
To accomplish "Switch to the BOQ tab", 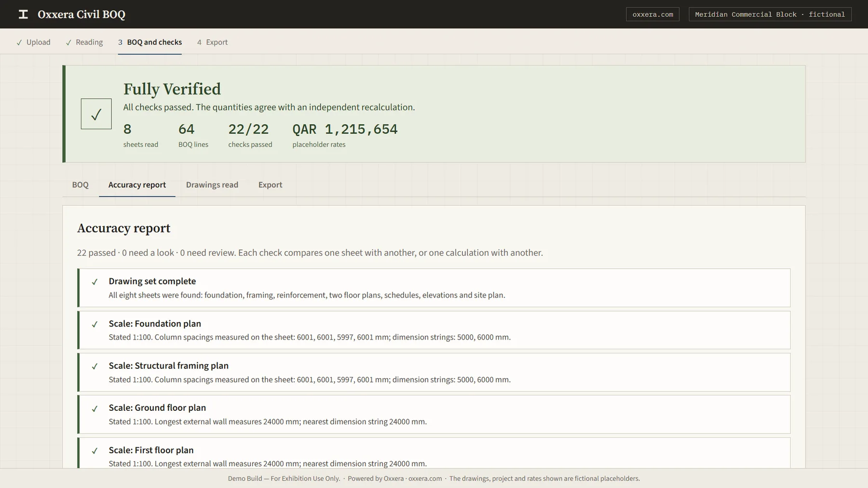I will coord(80,185).
